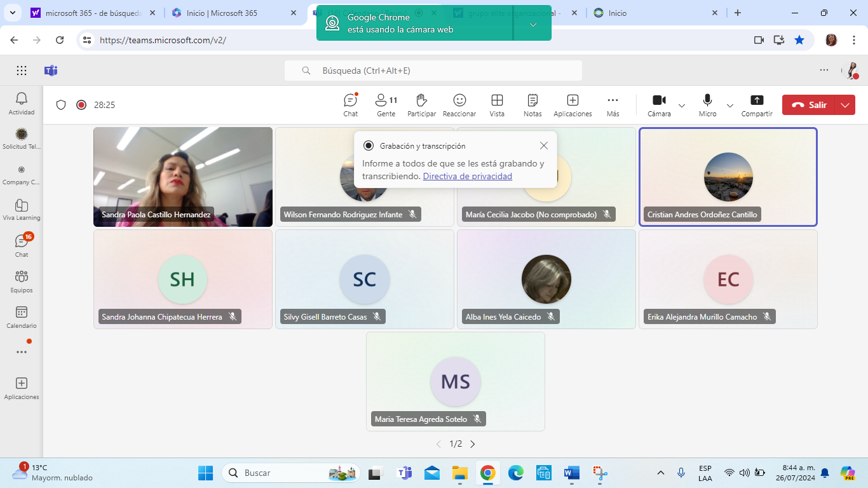The width and height of the screenshot is (868, 488).
Task: Open the Reaccionar reactions menu
Action: [459, 105]
